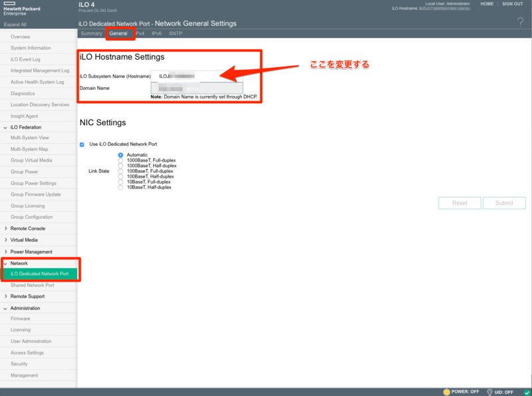Click the green health checkmark icon

(x=527, y=392)
